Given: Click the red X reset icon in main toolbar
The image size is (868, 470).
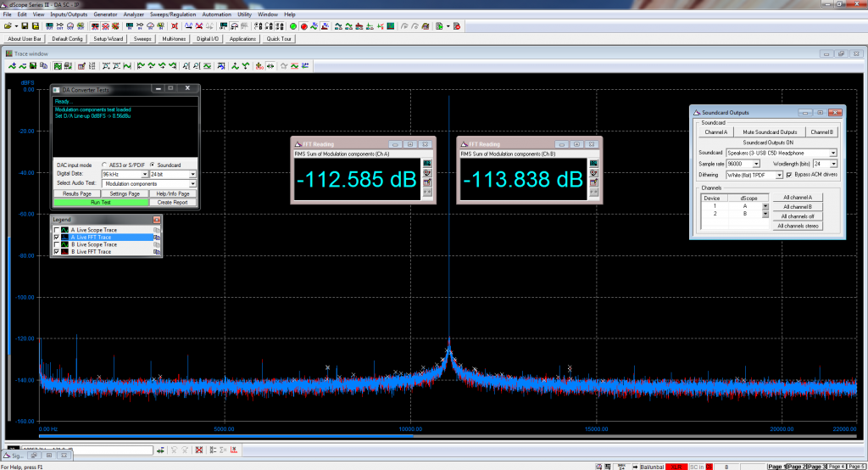Looking at the screenshot, I should [175, 26].
